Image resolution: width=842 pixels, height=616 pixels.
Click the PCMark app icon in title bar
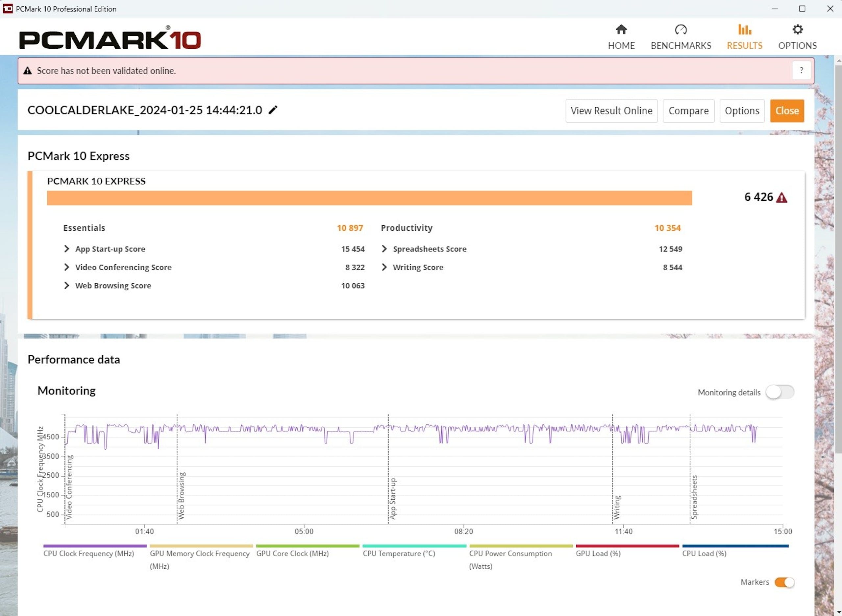(x=8, y=9)
